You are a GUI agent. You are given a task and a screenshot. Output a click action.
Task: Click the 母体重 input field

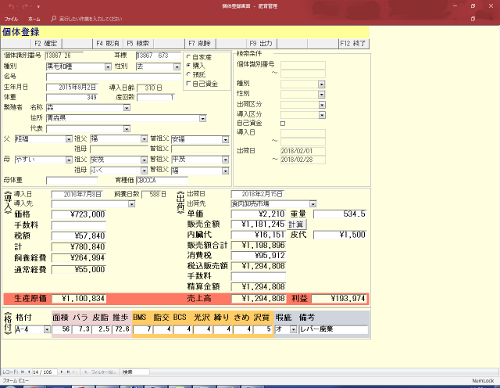click(x=72, y=181)
